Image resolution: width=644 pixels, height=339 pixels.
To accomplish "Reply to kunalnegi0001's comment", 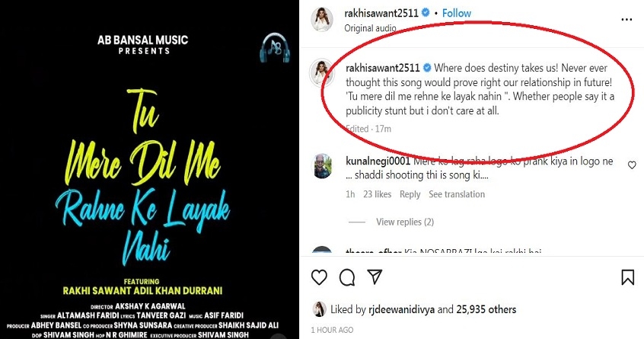I will (410, 194).
